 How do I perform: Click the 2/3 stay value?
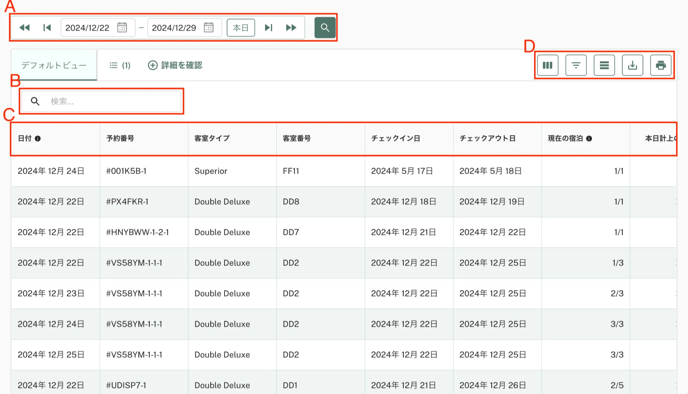(617, 294)
